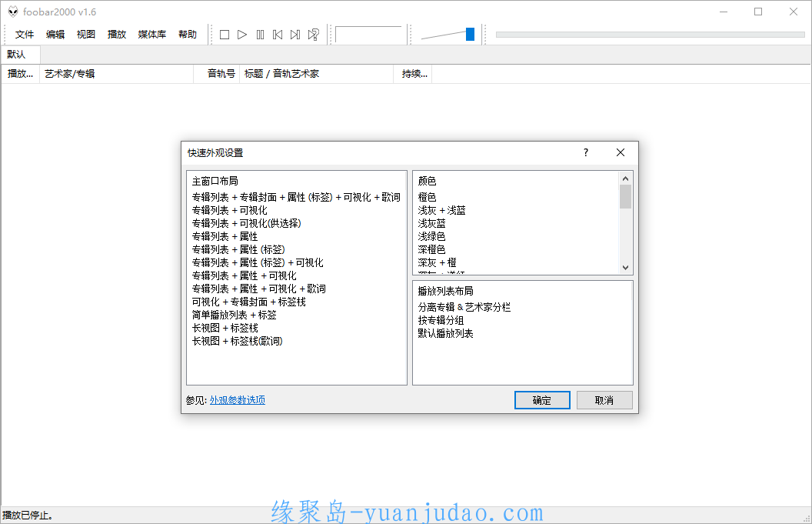Click the color list scrollbar thumb
This screenshot has height=524, width=812.
[626, 196]
